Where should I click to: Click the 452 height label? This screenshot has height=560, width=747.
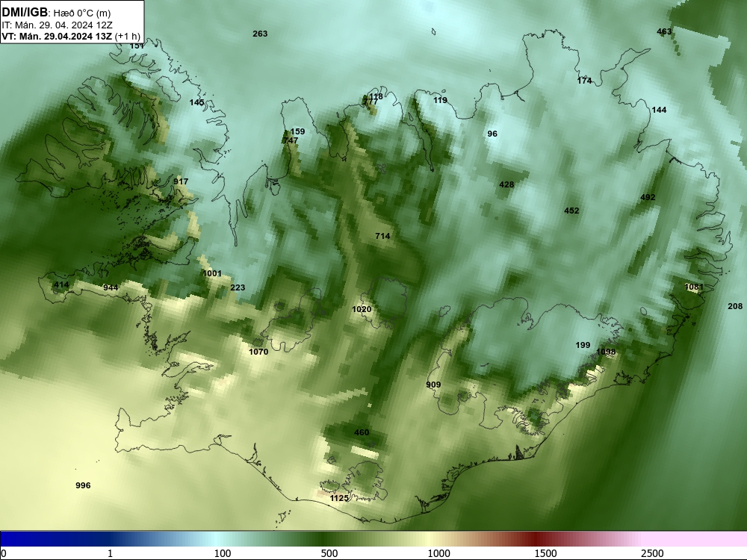point(571,211)
